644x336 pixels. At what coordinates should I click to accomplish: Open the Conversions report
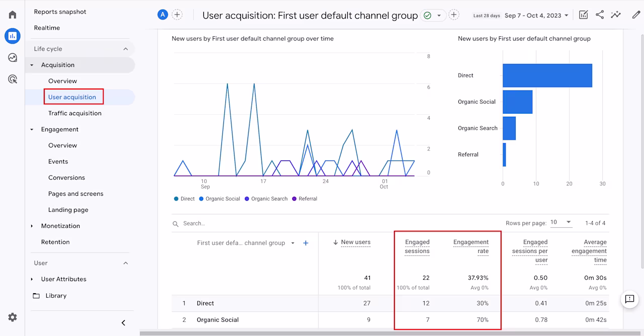pyautogui.click(x=66, y=178)
